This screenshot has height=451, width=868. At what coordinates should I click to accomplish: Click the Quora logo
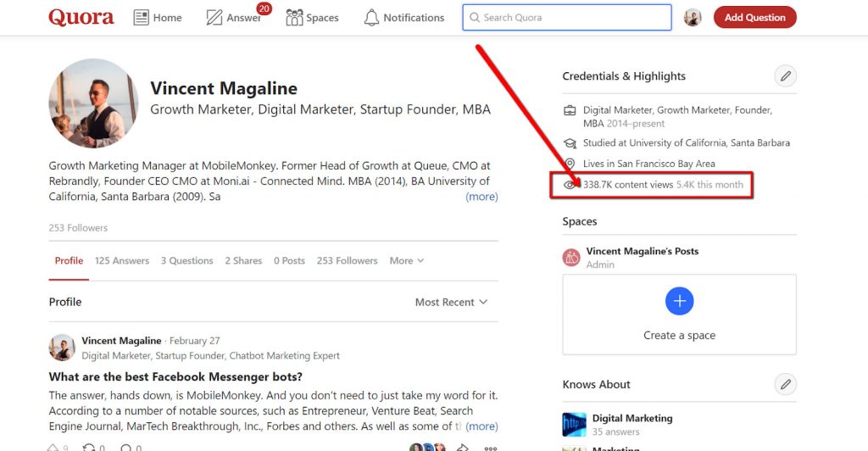point(81,18)
